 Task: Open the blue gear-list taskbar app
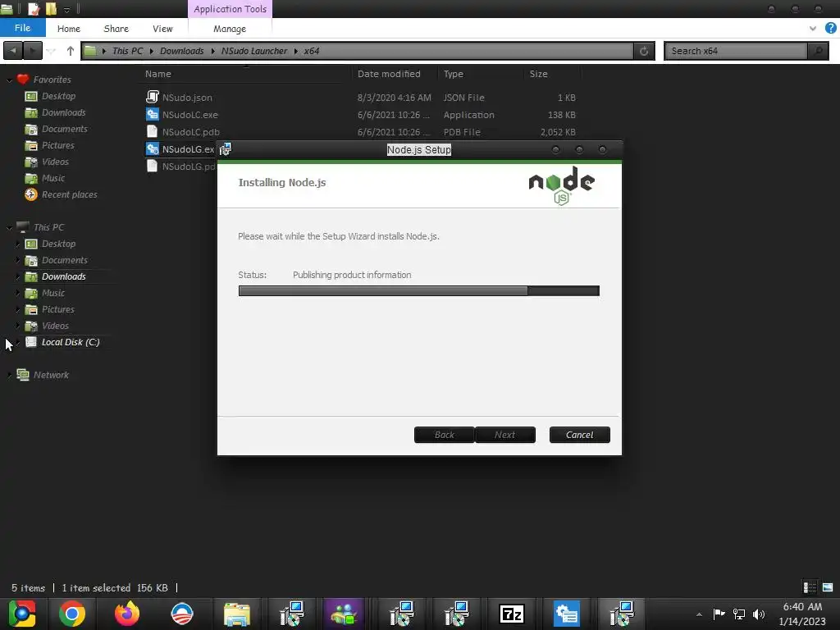click(566, 614)
